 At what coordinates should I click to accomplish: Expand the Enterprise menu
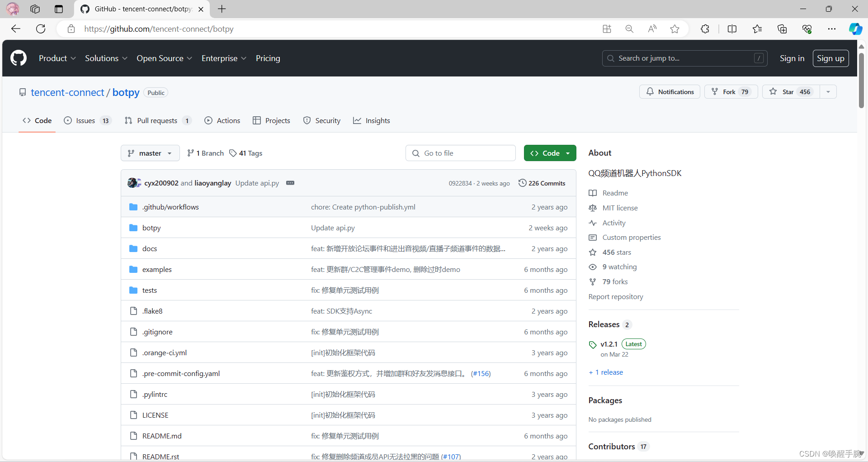(x=224, y=58)
